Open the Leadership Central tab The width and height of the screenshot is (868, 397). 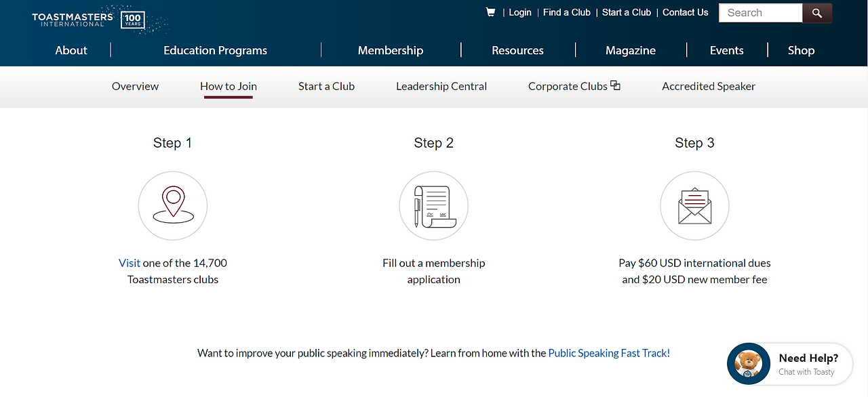point(441,86)
